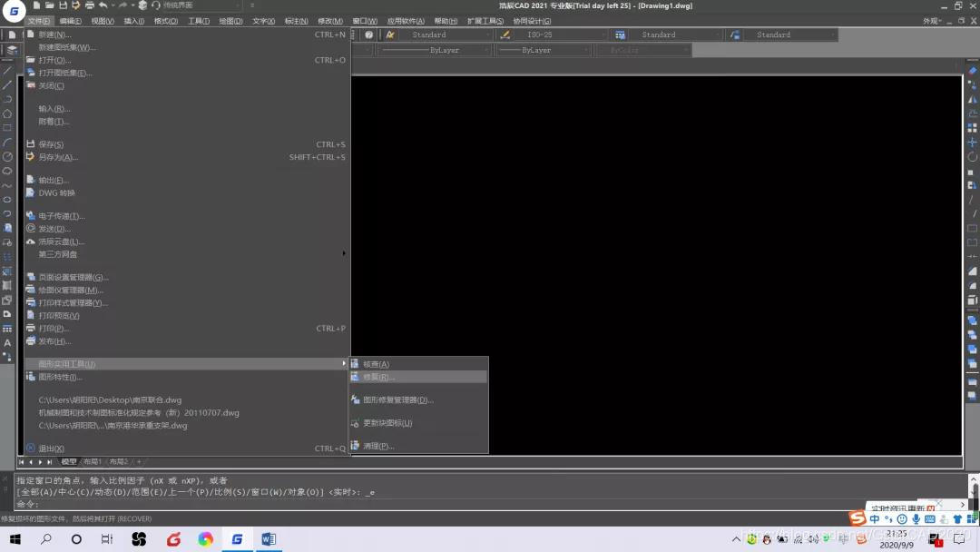Choose 清理(P)... in the drawing utilities submenu
Viewport: 980px width, 552px height.
[418, 446]
